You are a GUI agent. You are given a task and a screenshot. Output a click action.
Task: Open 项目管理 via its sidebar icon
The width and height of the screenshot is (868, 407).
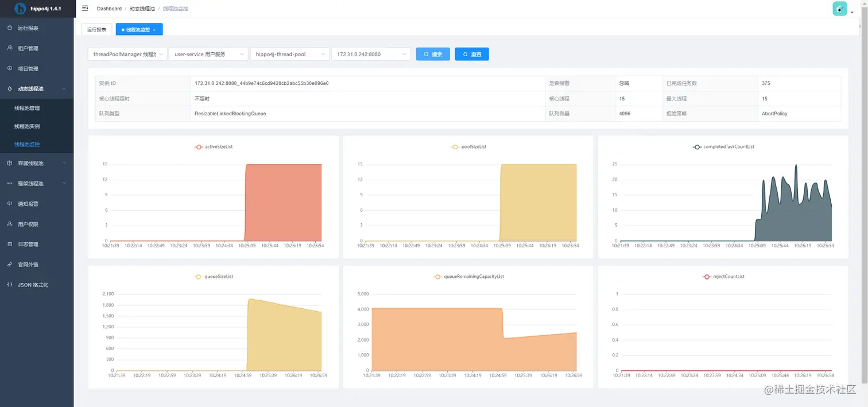coord(10,68)
